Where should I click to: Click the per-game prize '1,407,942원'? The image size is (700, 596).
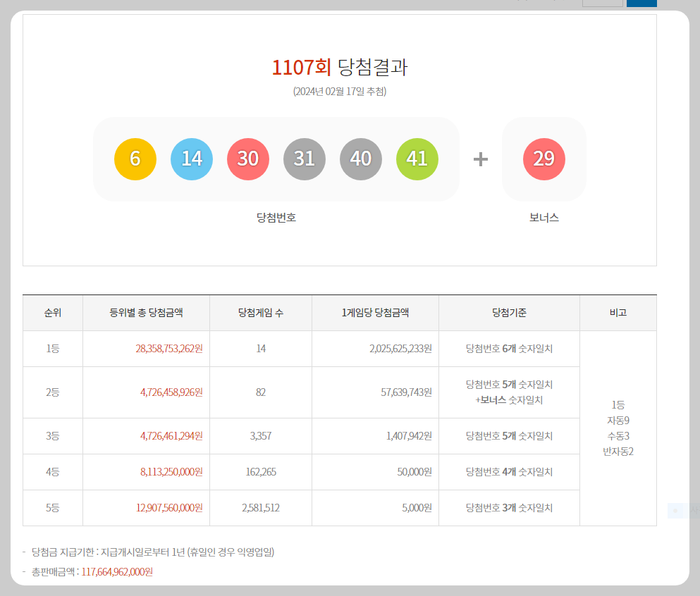pyautogui.click(x=410, y=436)
